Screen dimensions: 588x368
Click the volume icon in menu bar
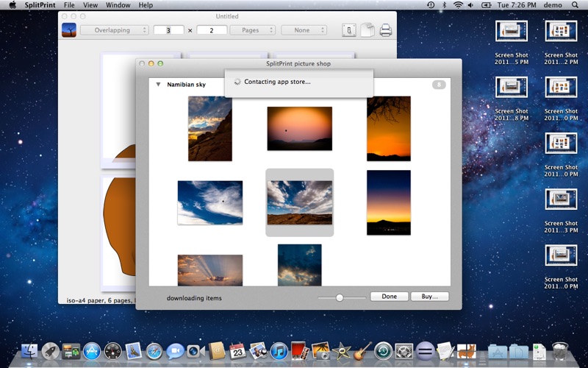click(x=470, y=5)
